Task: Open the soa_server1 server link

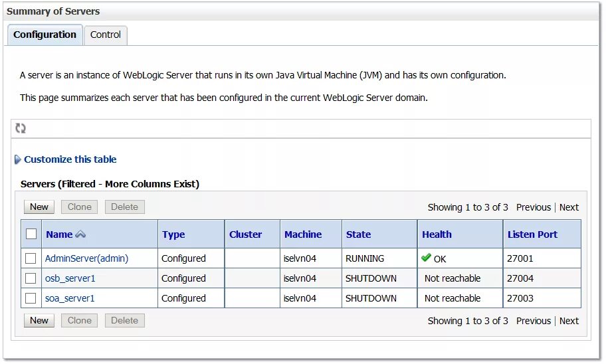Action: 70,298
